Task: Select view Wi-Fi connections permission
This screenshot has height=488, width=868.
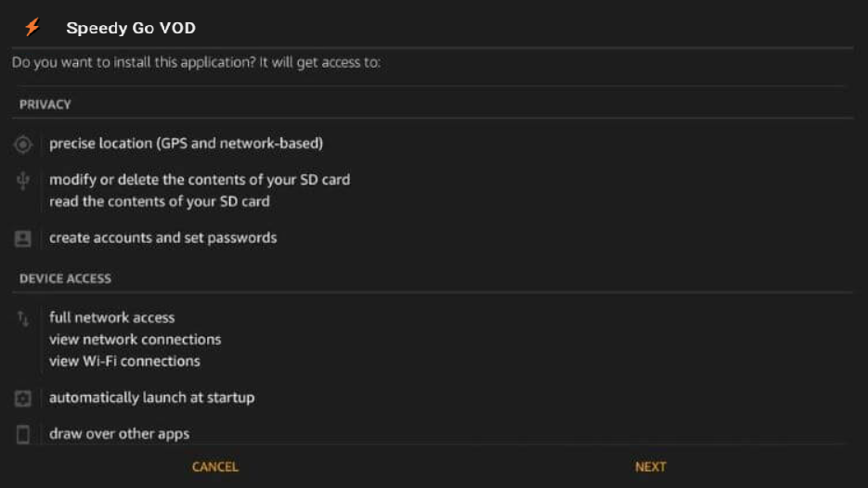Action: point(124,361)
